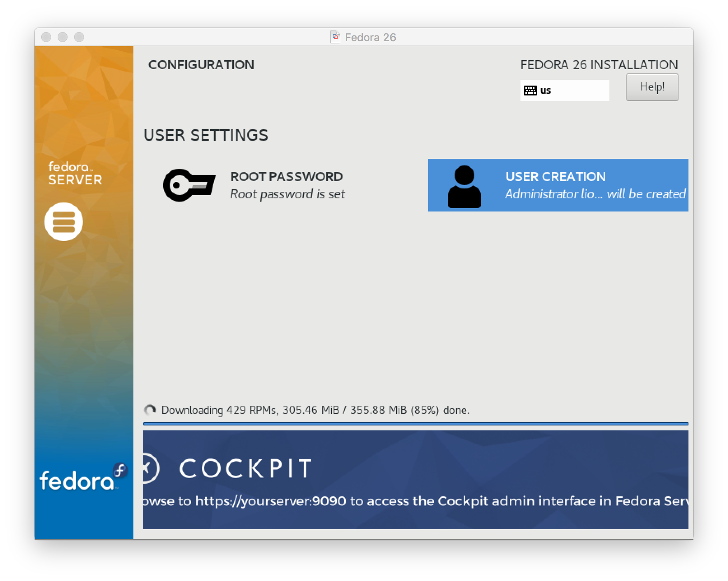This screenshot has height=581, width=728.
Task: Click the Fedora logo in sidebar bottom
Action: (x=83, y=477)
